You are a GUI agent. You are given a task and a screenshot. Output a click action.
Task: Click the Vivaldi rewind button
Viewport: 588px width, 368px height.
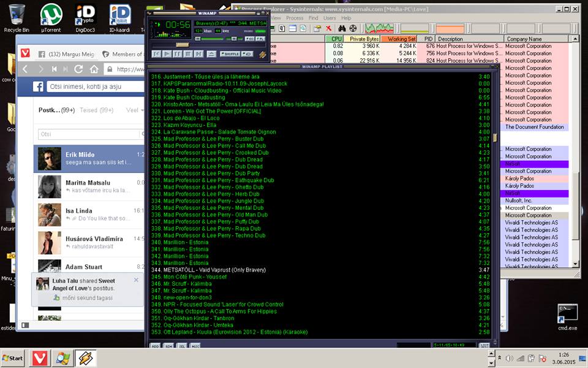coord(54,69)
